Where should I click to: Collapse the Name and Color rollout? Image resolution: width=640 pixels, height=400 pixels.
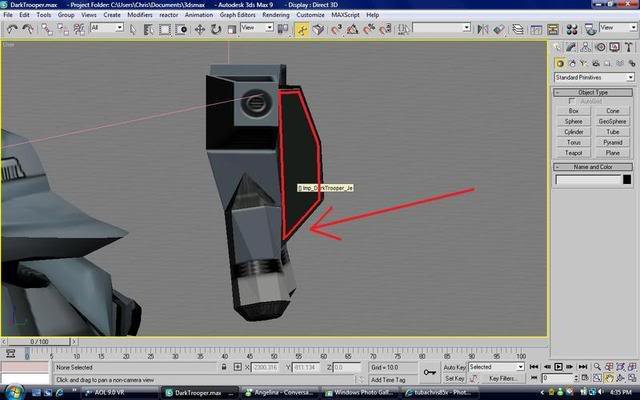tap(593, 167)
